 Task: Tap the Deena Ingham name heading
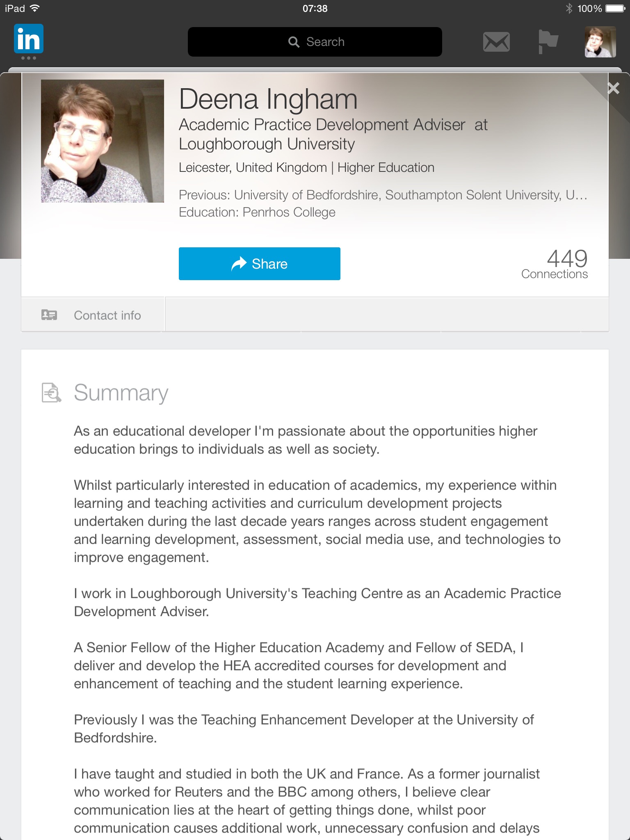pyautogui.click(x=268, y=99)
